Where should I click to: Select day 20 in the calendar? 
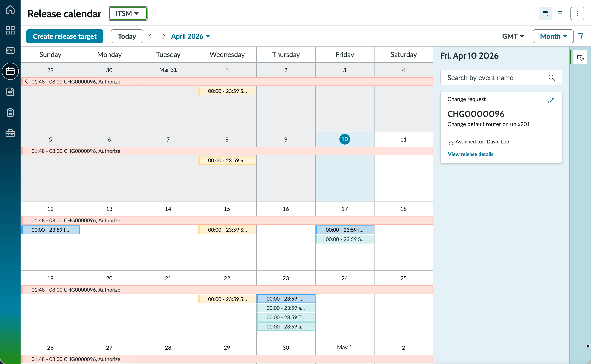point(109,278)
